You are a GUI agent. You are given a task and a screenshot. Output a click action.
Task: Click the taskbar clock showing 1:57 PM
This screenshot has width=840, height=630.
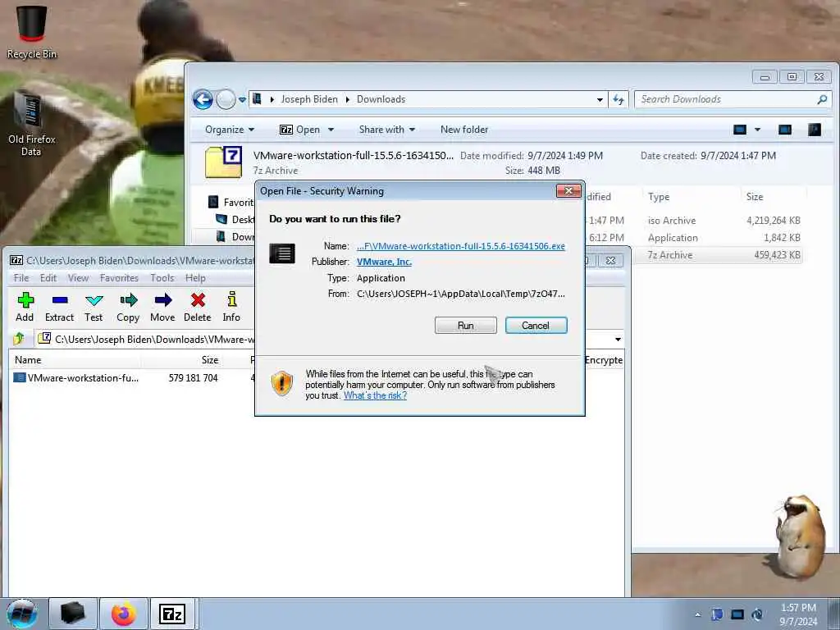point(798,614)
